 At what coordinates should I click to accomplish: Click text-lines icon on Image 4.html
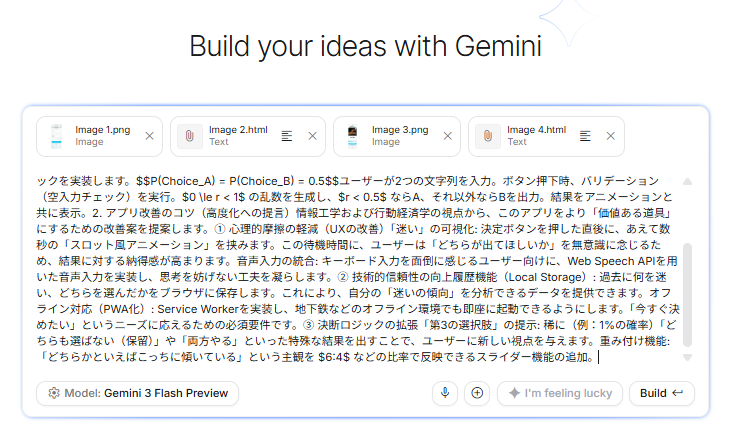585,136
